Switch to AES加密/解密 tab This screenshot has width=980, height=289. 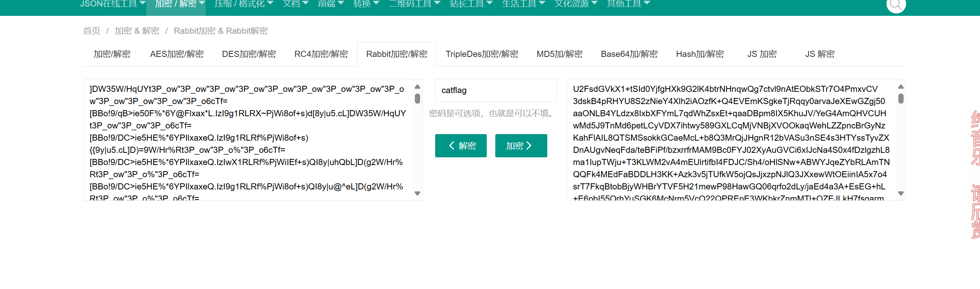[x=177, y=54]
